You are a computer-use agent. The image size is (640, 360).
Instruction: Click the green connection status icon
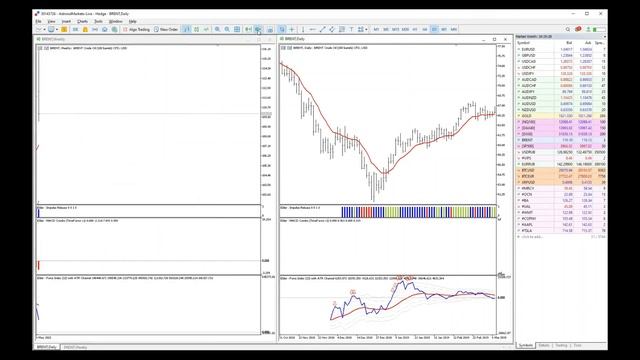588,29
